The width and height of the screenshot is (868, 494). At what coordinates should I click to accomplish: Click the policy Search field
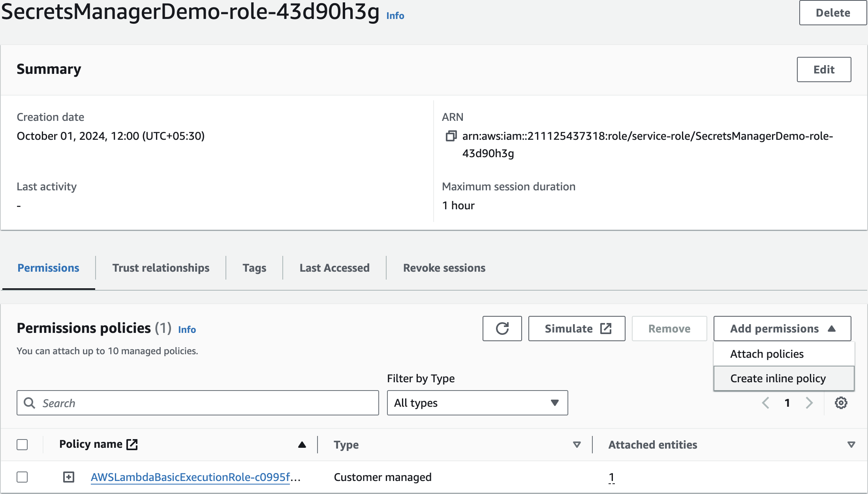pyautogui.click(x=205, y=403)
